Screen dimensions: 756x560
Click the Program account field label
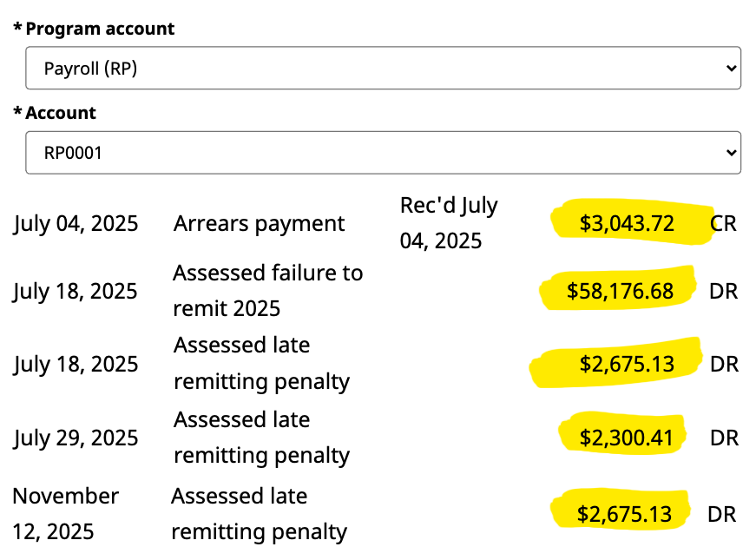[x=100, y=29]
